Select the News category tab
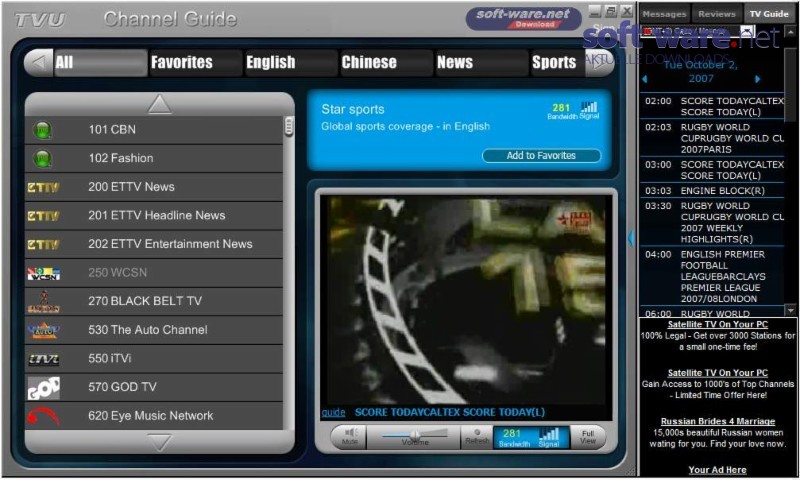Viewport: 800px width, 480px height. 482,63
